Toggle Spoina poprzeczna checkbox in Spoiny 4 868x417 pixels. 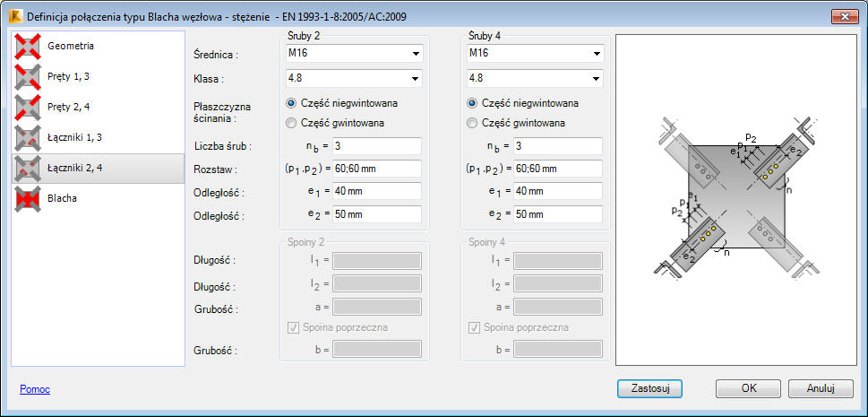[475, 327]
